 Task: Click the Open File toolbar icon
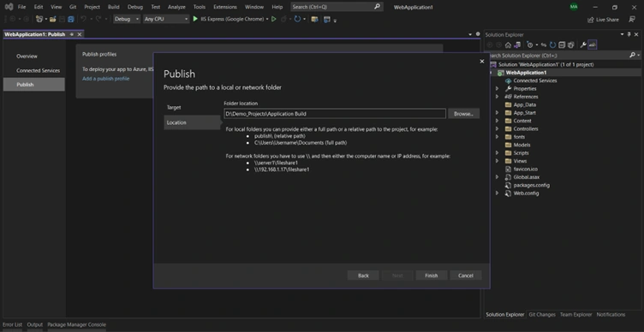[x=52, y=19]
